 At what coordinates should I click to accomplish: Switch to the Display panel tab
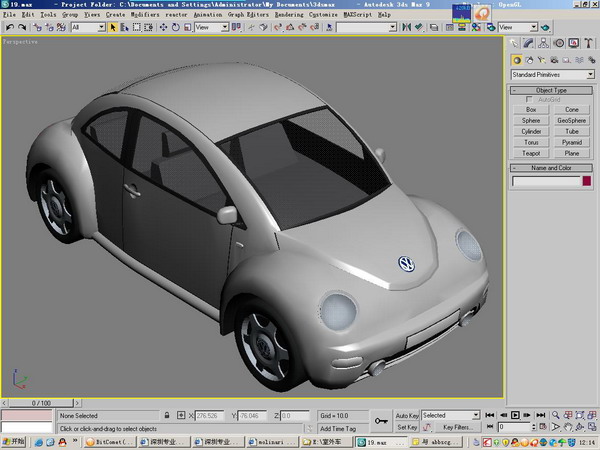point(574,43)
